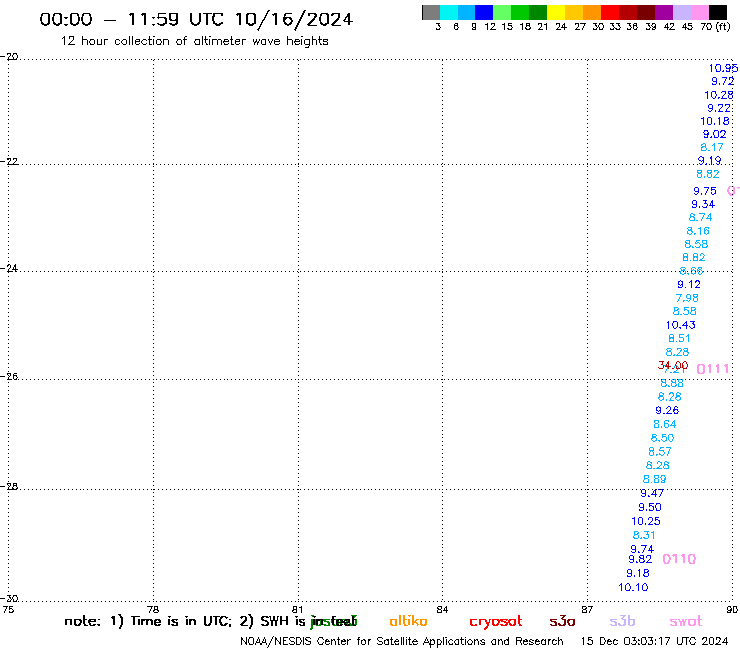Select the pink 70 ft legend swatch

pos(699,12)
